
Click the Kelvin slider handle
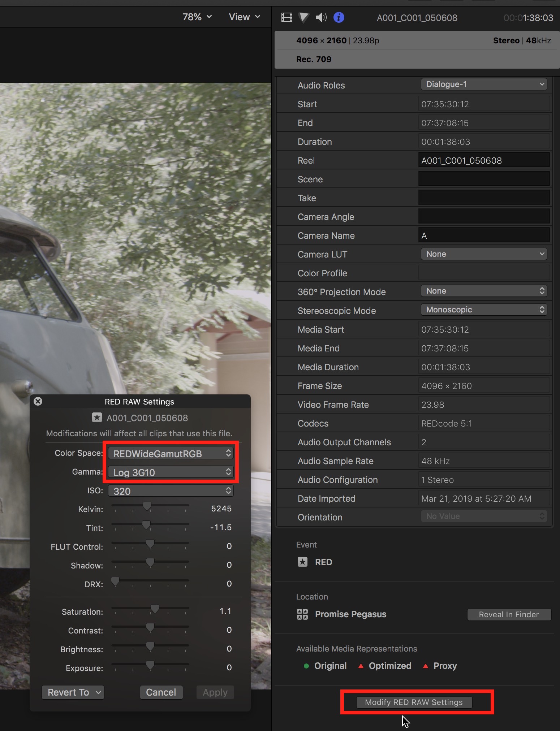click(147, 506)
